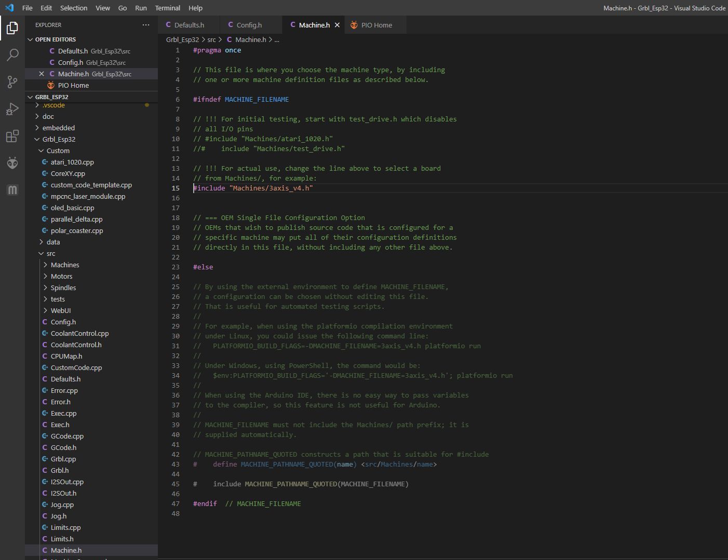Click the '#endif // MACHINE_FILENAME' line

[x=247, y=503]
